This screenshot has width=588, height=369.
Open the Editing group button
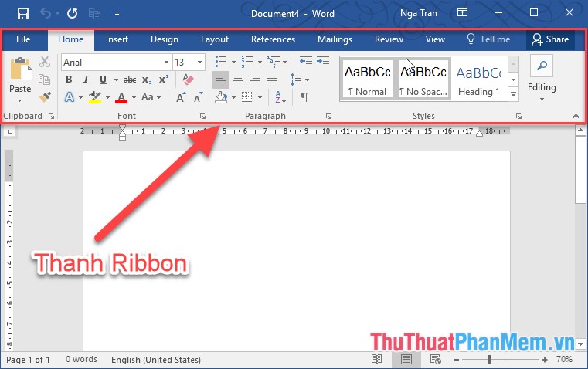click(x=542, y=80)
